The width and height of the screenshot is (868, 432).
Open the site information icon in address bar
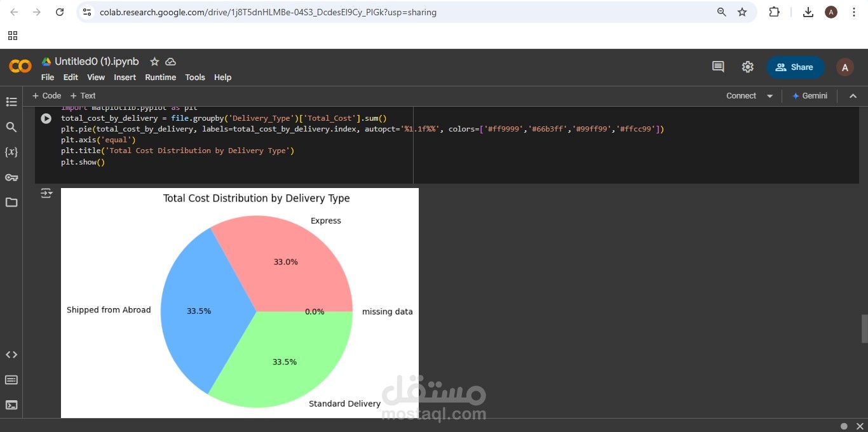pyautogui.click(x=87, y=12)
